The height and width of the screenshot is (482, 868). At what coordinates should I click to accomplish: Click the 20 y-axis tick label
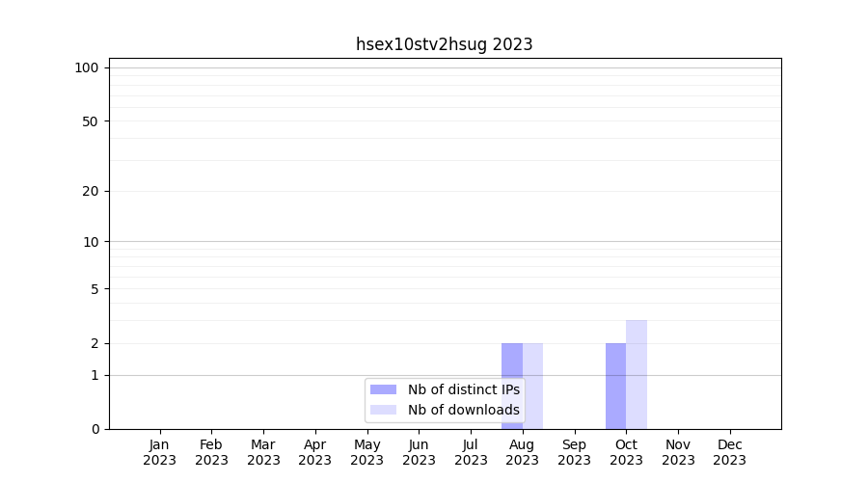pyautogui.click(x=90, y=191)
